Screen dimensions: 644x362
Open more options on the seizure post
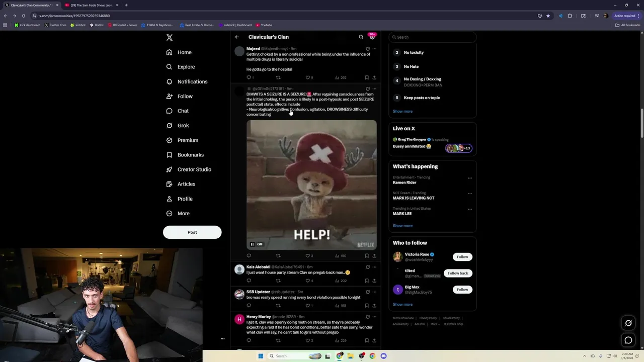coord(374,88)
